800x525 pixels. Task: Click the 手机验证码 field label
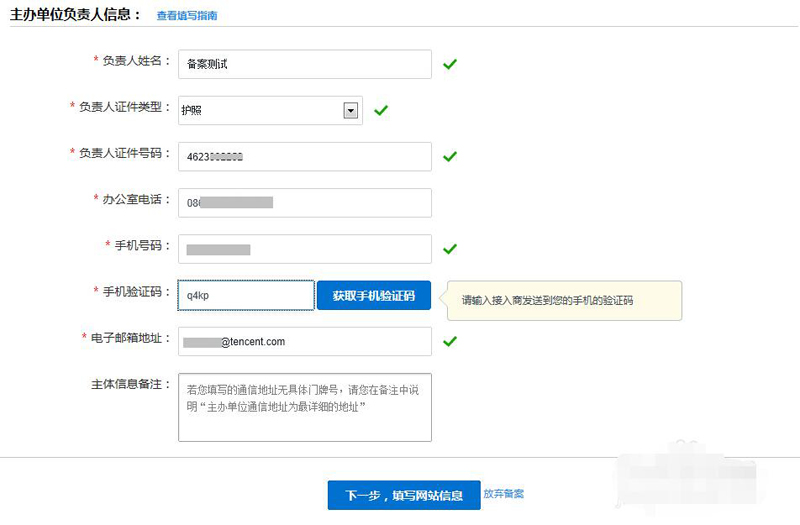[x=137, y=292]
